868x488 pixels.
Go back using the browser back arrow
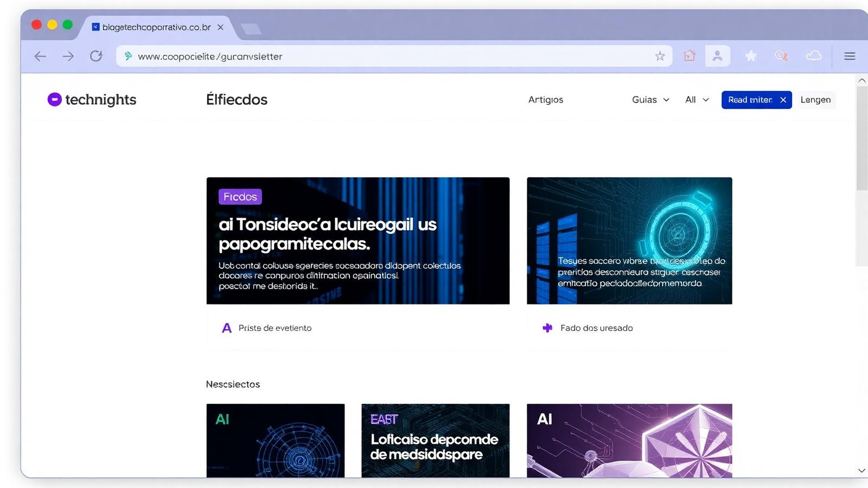pyautogui.click(x=40, y=56)
